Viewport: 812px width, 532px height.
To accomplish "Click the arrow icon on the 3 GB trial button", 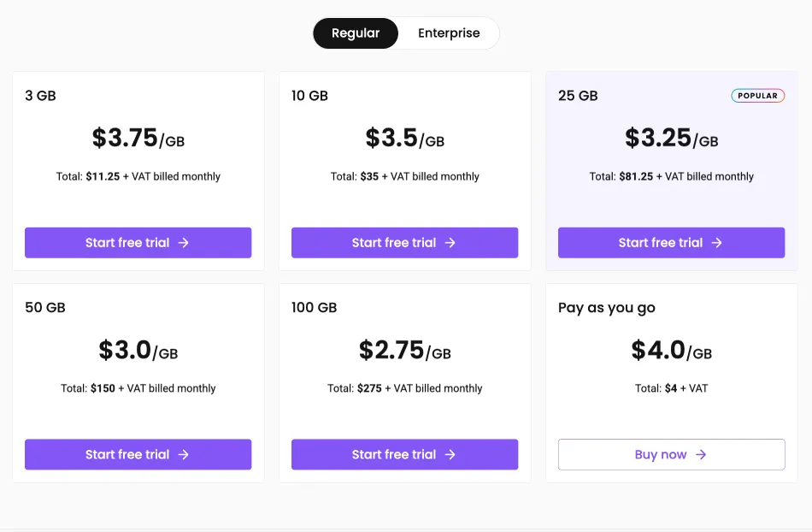I will tap(183, 242).
